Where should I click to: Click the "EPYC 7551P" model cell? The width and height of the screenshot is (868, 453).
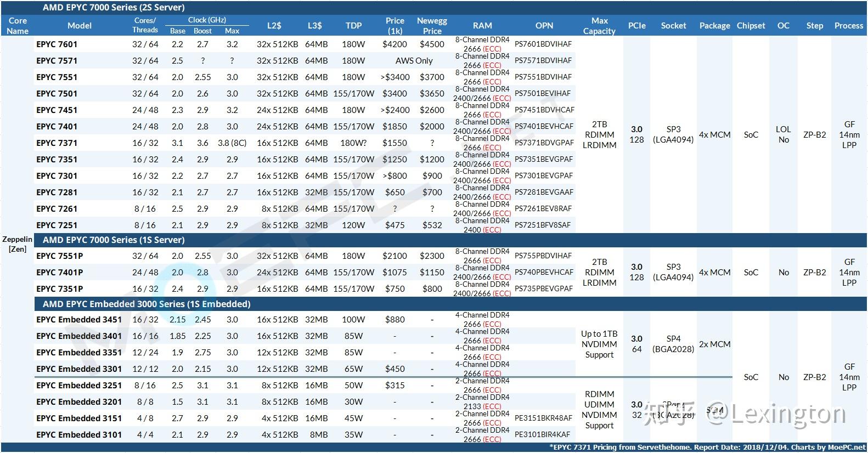click(x=60, y=256)
